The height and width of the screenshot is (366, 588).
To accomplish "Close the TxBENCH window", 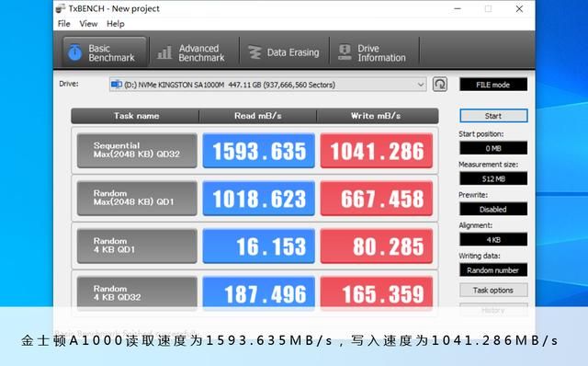I will coord(519,8).
